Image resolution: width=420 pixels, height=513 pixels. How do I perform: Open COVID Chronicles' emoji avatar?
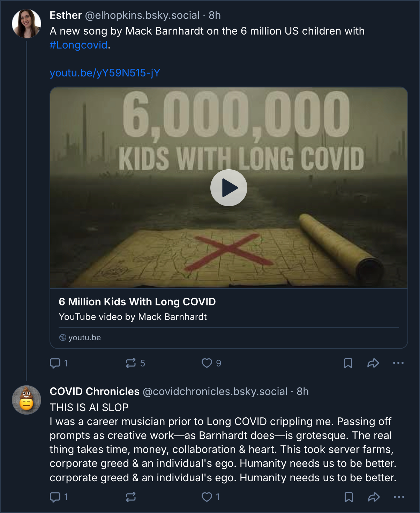click(27, 400)
